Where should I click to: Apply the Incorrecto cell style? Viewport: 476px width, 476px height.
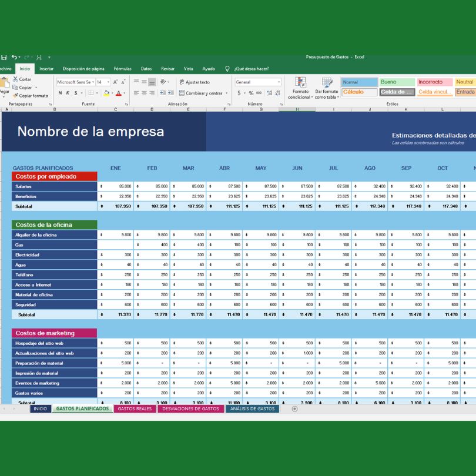[434, 82]
